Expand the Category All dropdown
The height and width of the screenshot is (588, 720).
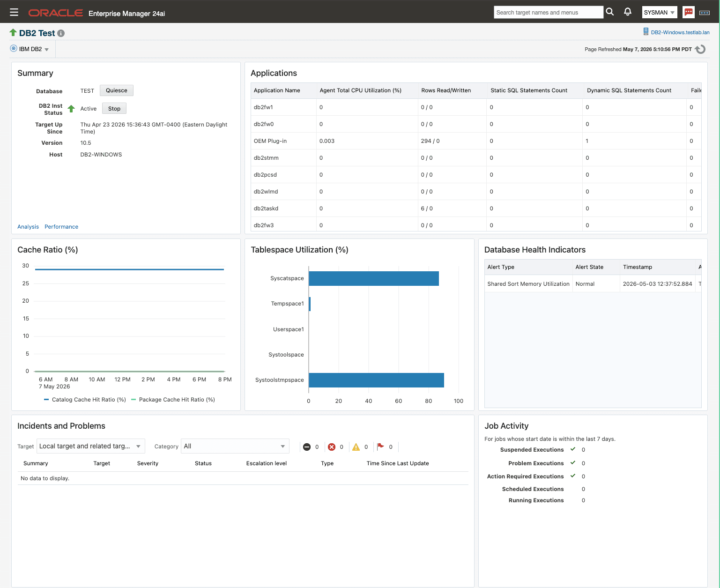coord(235,446)
